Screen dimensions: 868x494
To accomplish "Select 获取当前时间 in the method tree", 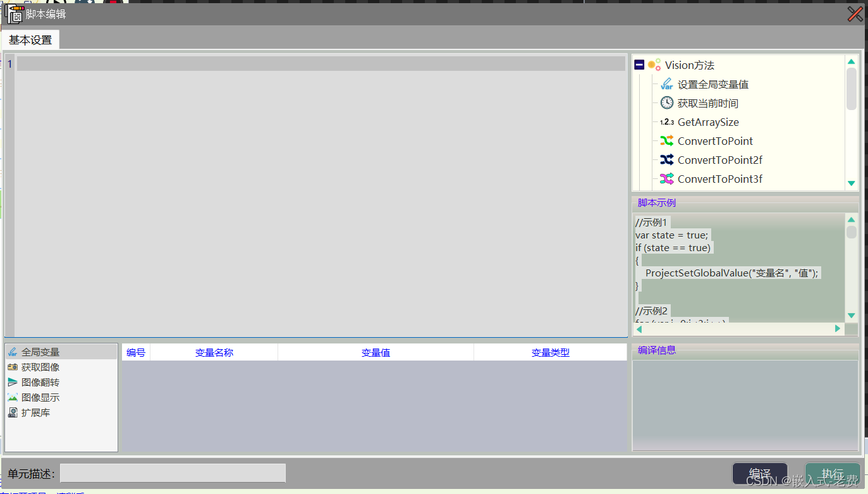I will 708,103.
